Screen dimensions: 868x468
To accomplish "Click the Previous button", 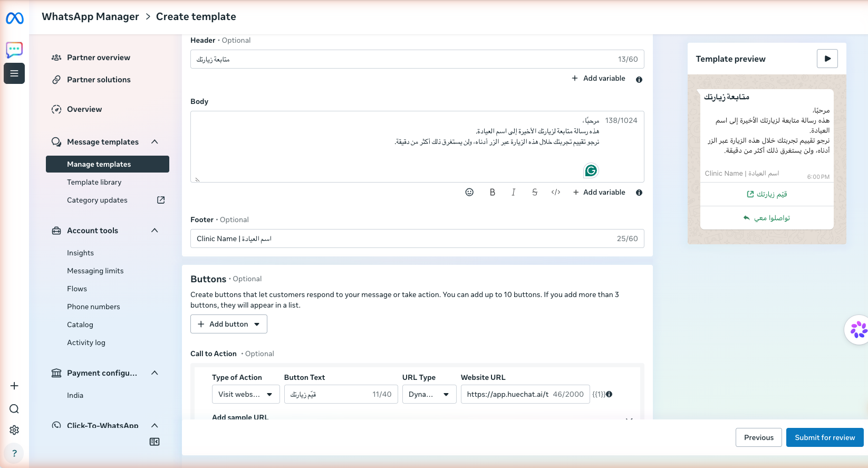I will [x=759, y=437].
